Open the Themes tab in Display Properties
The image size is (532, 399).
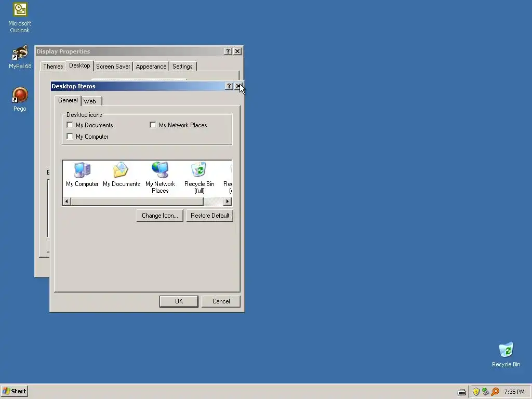(53, 66)
